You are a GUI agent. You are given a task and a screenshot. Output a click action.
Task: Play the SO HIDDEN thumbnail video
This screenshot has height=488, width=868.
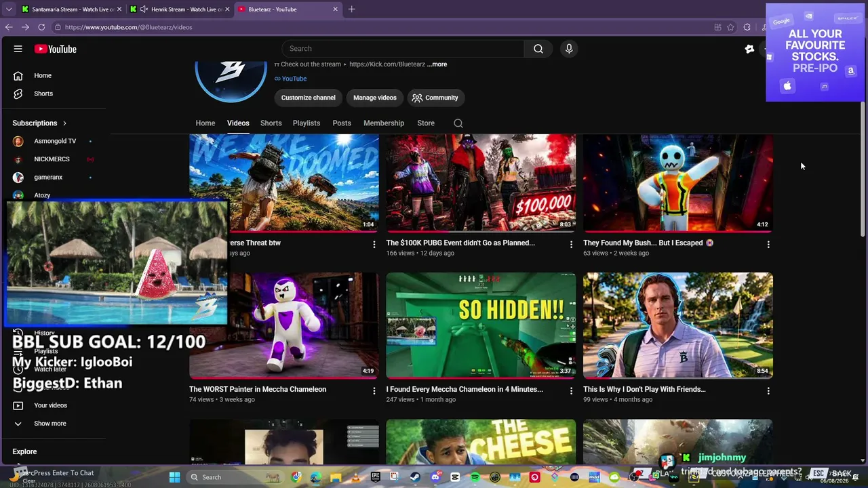(x=481, y=325)
